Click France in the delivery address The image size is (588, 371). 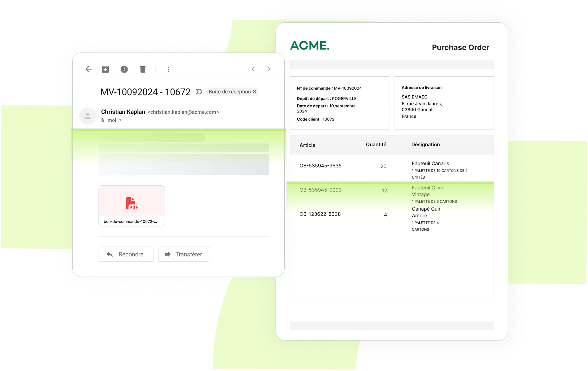click(409, 117)
